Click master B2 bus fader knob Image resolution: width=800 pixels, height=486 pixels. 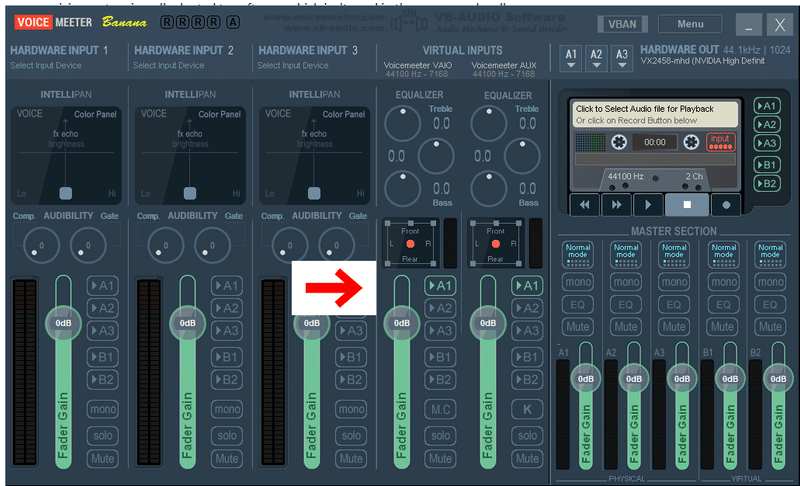(x=778, y=379)
